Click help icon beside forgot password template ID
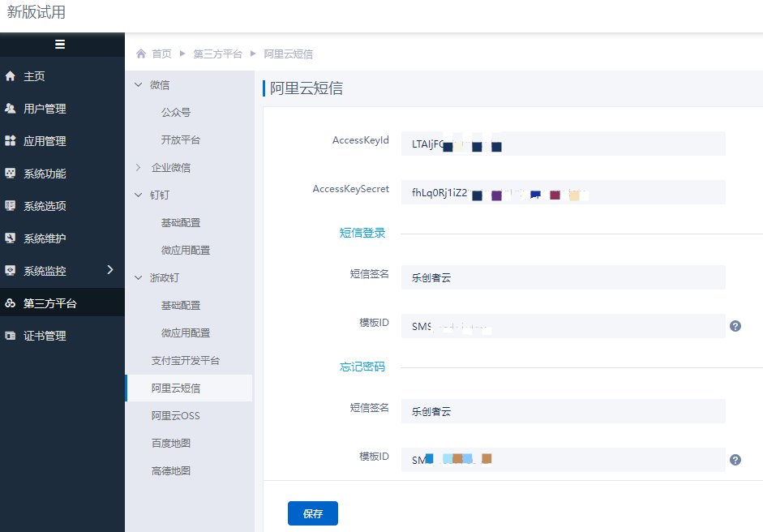Screen dimensions: 763x532 (x=735, y=460)
